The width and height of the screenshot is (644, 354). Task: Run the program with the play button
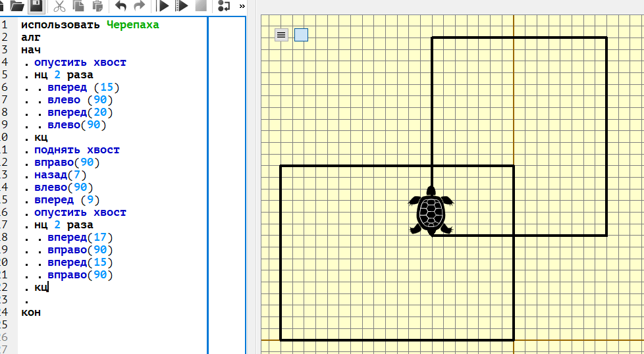tap(163, 6)
